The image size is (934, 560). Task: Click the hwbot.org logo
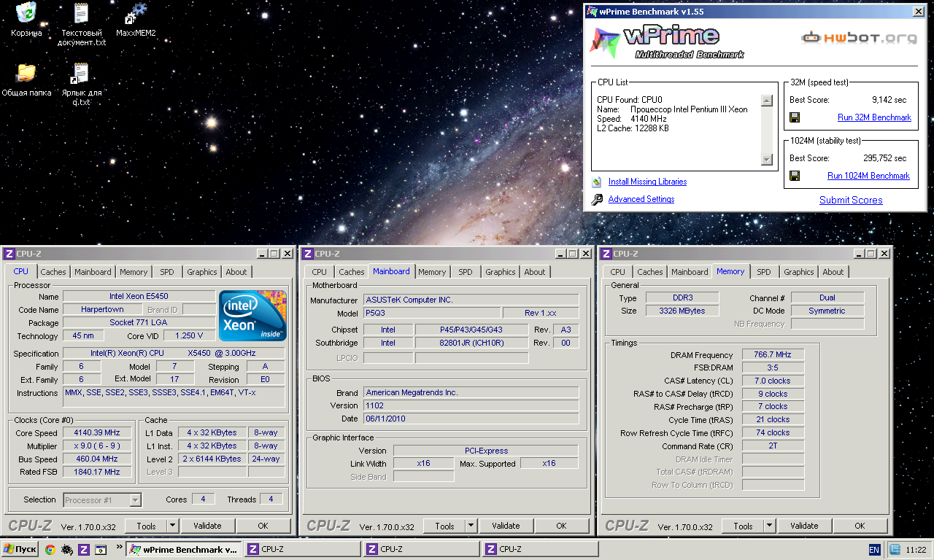[859, 38]
